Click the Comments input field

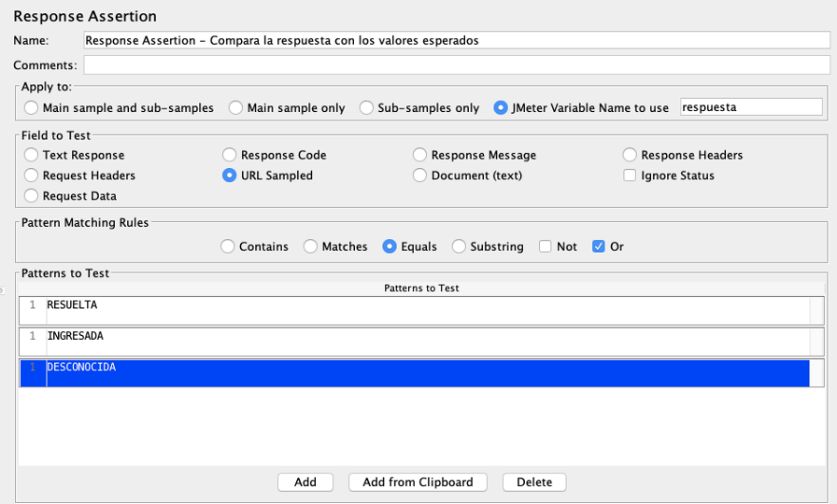pos(457,65)
